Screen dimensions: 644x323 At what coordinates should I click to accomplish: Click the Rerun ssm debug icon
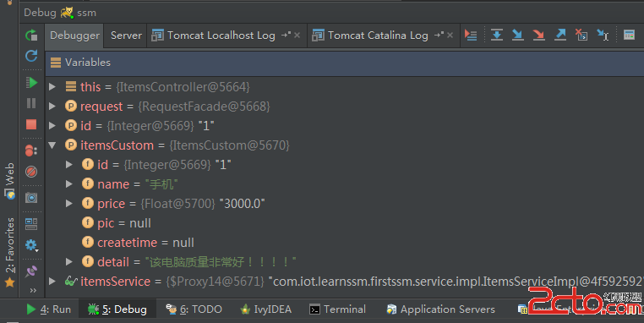(x=31, y=36)
